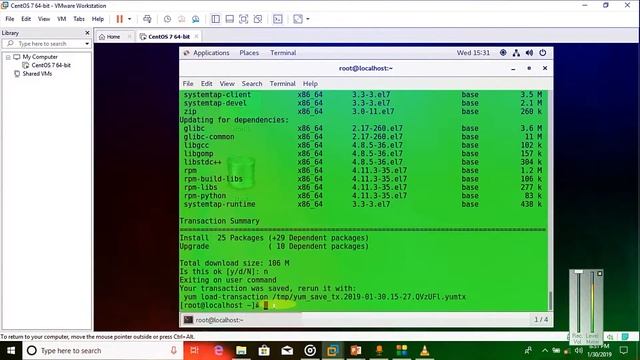Open the VM menu
This screenshot has height=360, width=640.
tap(62, 19)
